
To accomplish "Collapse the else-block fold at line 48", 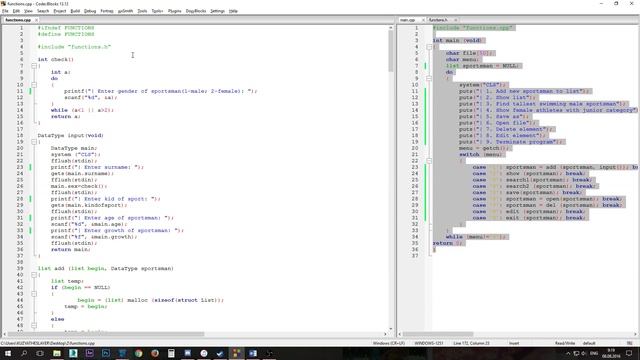I will 34,325.
